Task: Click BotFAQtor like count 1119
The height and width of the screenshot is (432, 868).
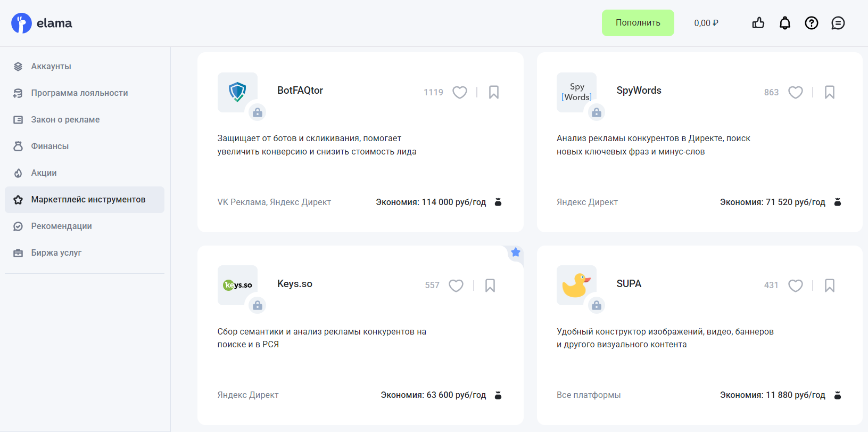Action: (x=433, y=93)
